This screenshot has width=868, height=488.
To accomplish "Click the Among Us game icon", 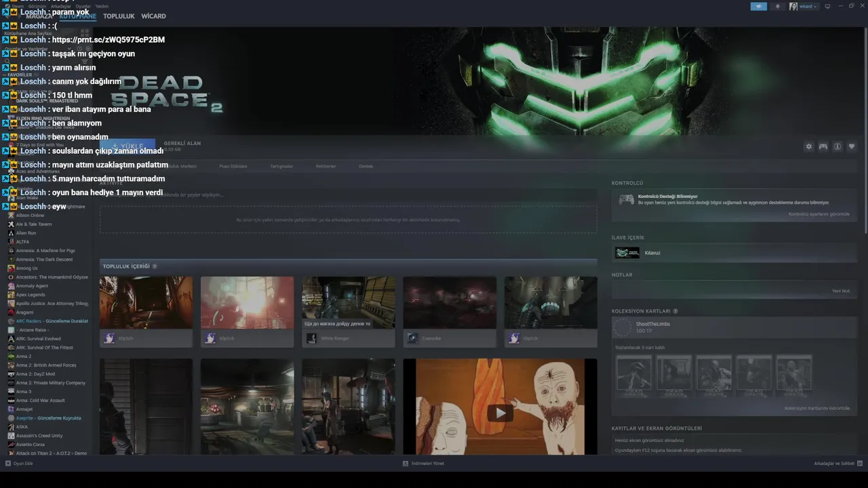I will point(11,268).
